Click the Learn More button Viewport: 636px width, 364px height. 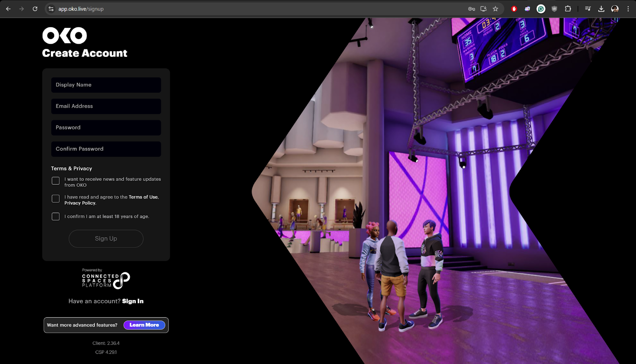pos(144,325)
